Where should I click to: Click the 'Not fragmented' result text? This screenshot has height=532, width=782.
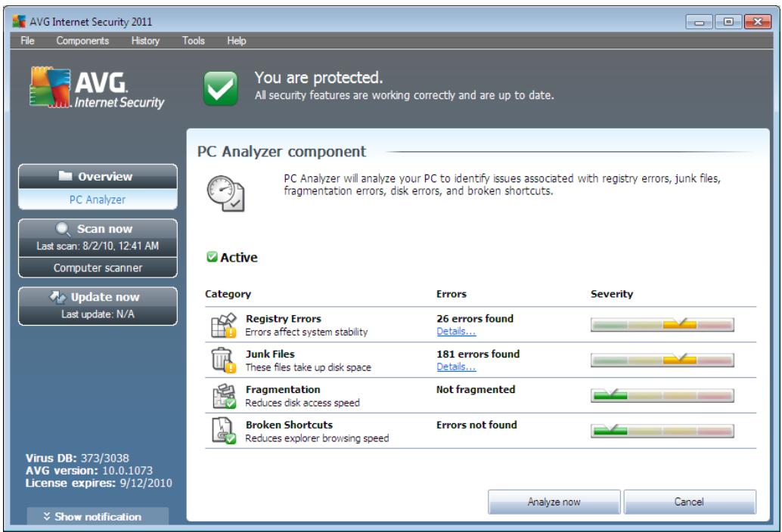tap(476, 389)
